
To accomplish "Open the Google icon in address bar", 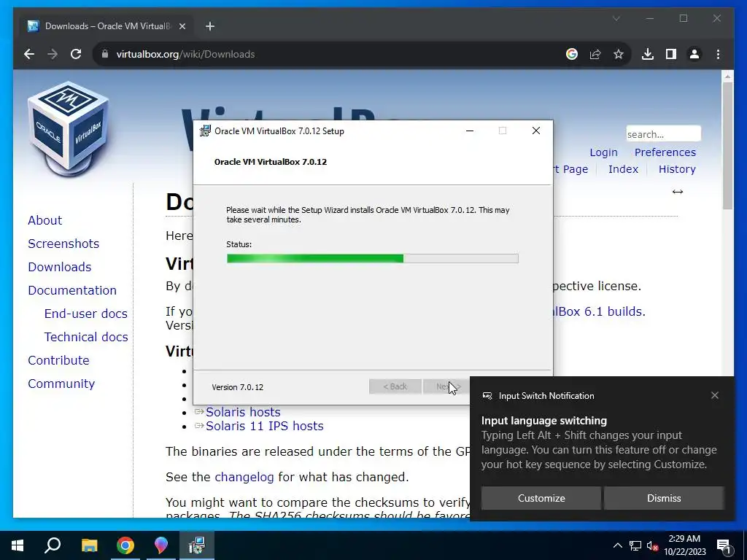I will [x=572, y=54].
